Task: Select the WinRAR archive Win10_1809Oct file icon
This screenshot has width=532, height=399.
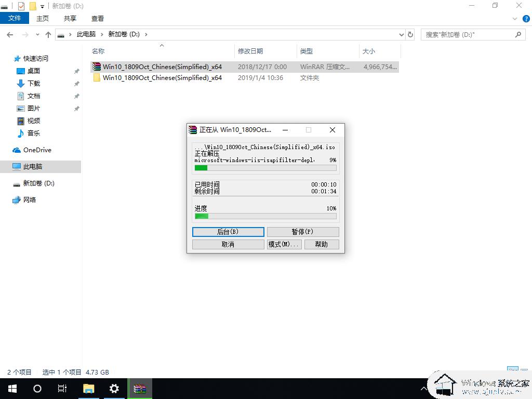Action: click(x=97, y=66)
